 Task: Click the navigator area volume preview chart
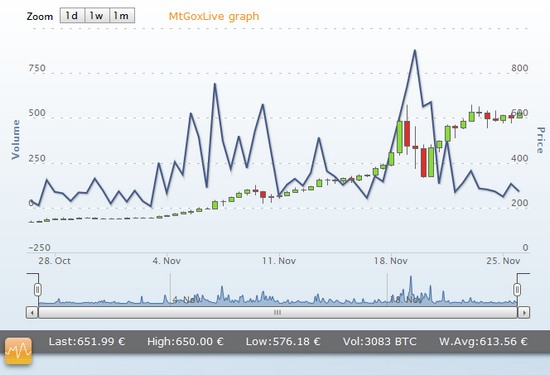tap(277, 290)
